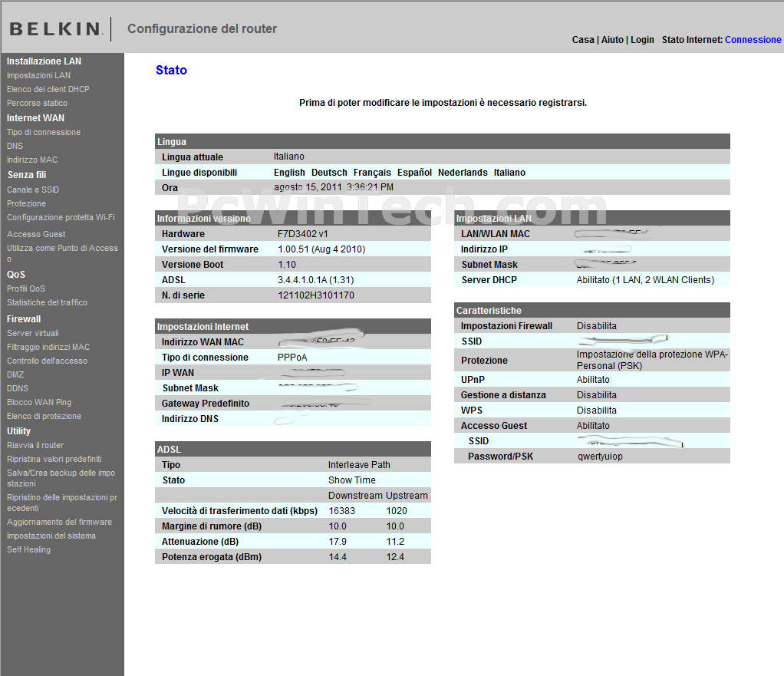Image resolution: width=784 pixels, height=676 pixels.
Task: Open Impostazioni LAN in the sidebar menu
Action: (x=38, y=75)
